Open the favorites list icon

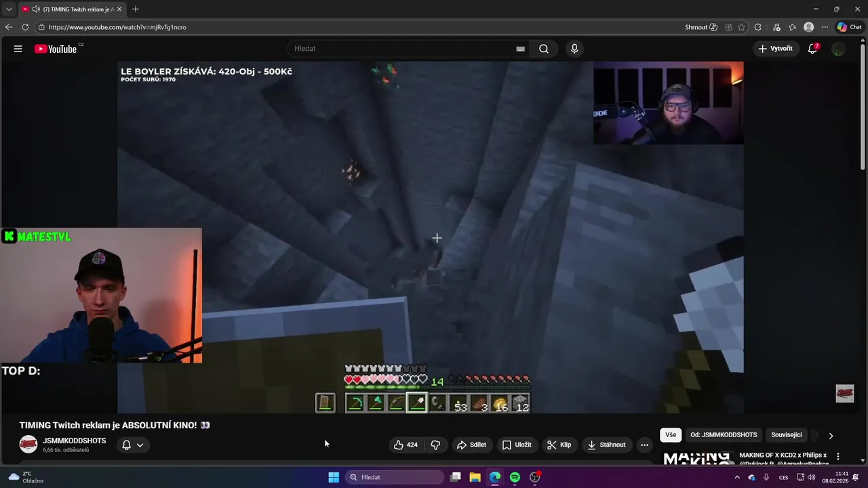792,27
